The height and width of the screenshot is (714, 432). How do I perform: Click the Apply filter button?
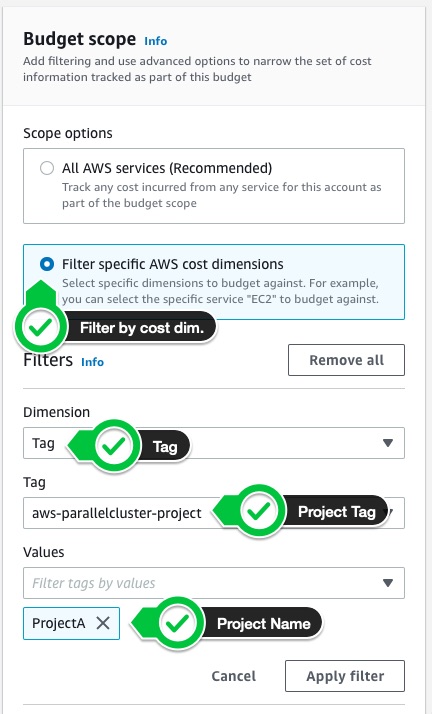click(345, 676)
